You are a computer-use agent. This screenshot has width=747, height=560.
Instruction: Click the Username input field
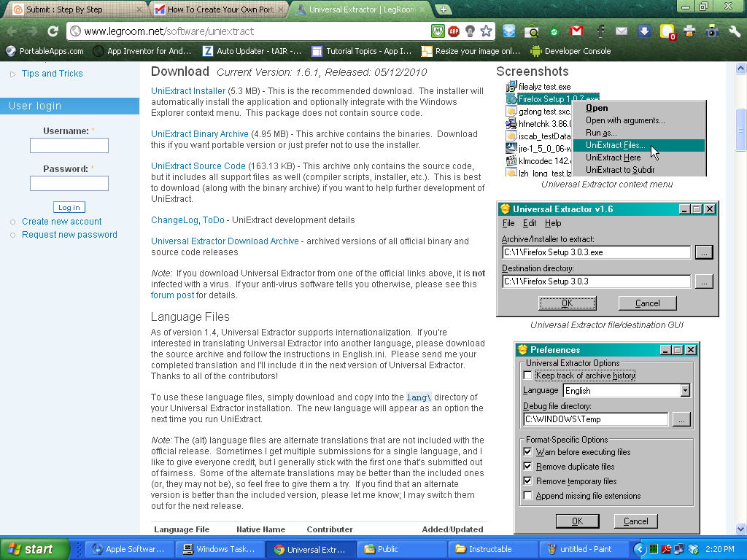[69, 145]
